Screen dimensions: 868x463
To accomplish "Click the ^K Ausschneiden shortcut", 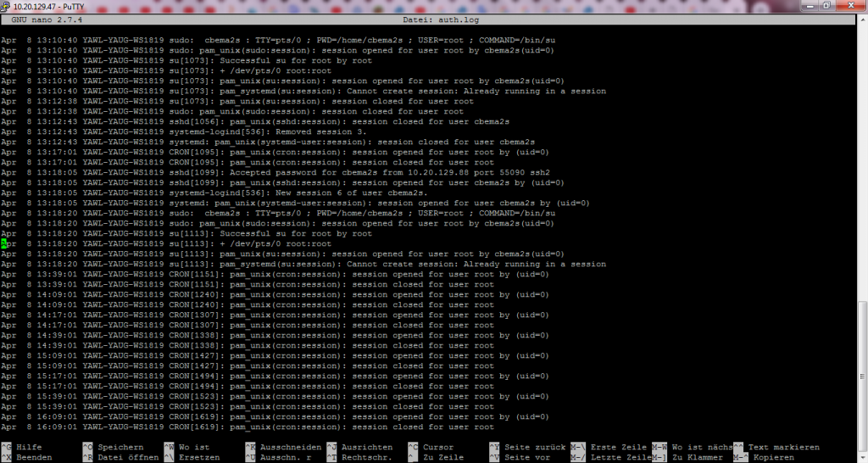I will coord(283,447).
